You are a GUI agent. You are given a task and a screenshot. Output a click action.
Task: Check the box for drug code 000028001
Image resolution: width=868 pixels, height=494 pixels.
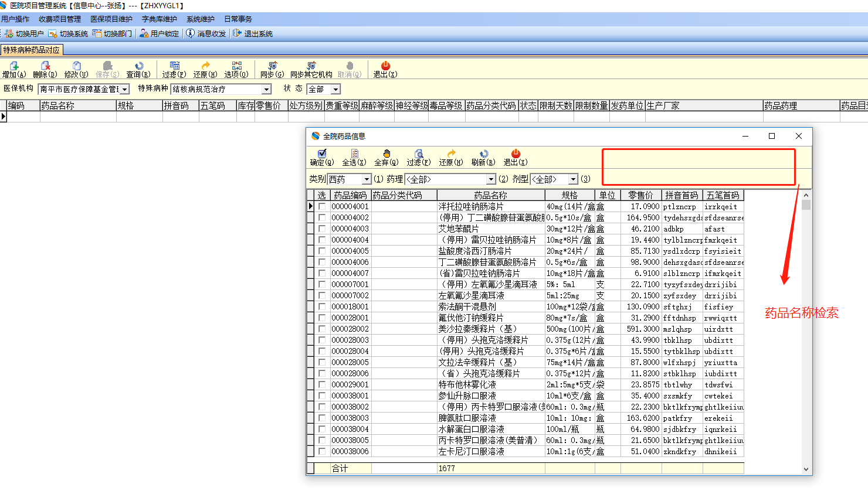tap(322, 318)
